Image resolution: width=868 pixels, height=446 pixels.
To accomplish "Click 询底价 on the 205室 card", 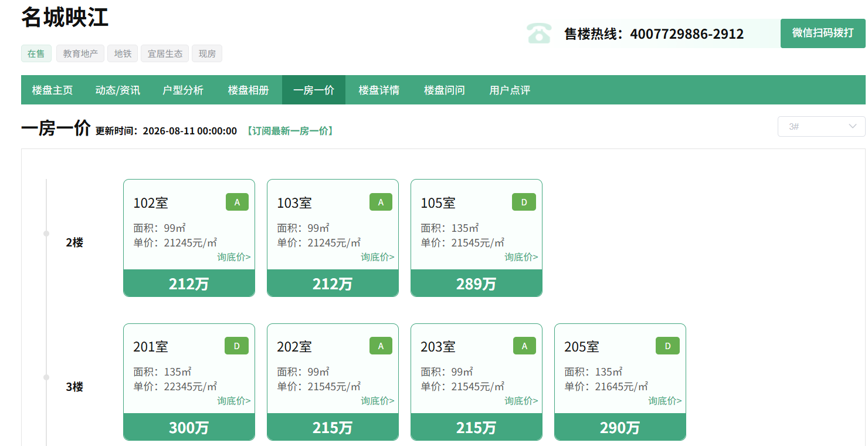I will point(665,401).
